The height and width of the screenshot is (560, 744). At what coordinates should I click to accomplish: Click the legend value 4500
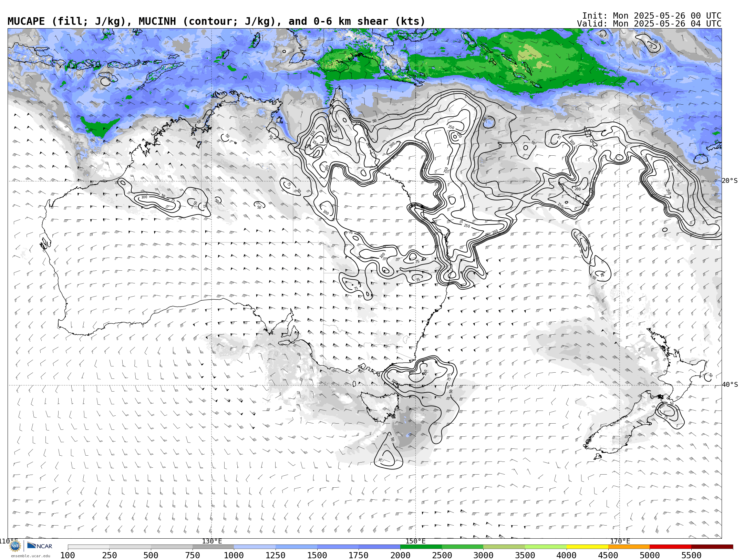click(608, 555)
